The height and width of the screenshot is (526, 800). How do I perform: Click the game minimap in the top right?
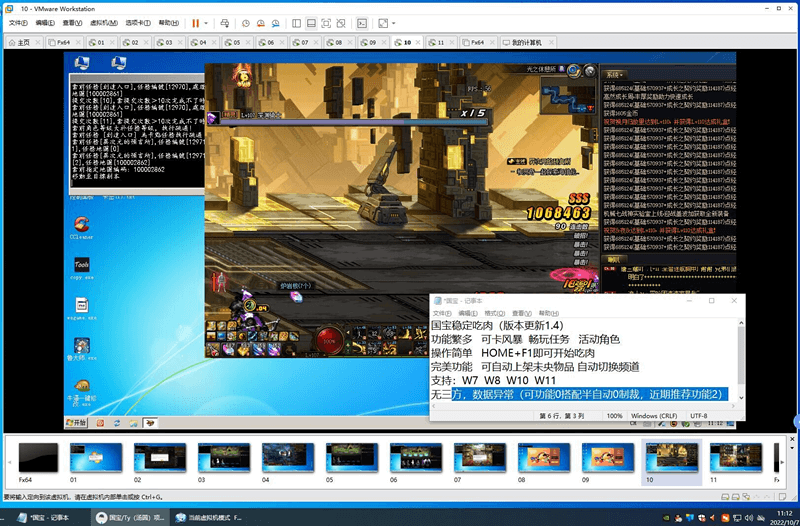coord(568,94)
